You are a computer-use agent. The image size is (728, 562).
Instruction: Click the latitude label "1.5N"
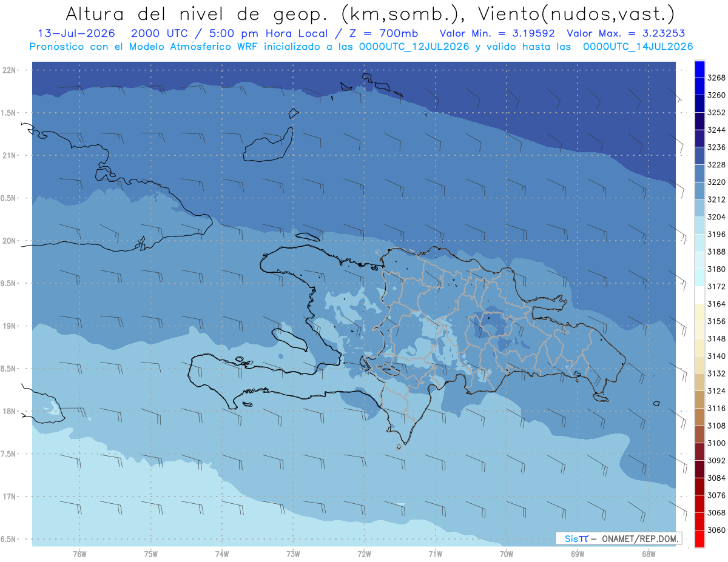coord(9,113)
